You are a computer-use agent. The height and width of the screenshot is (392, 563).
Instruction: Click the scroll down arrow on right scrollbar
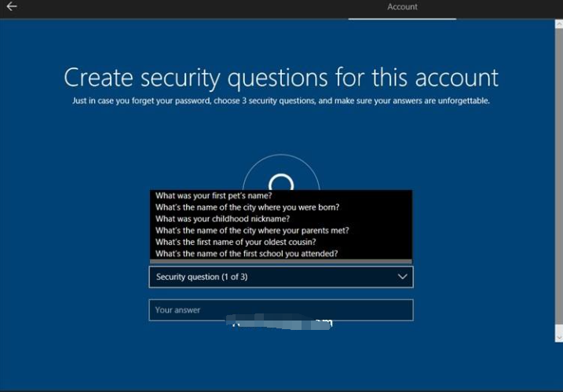(558, 337)
